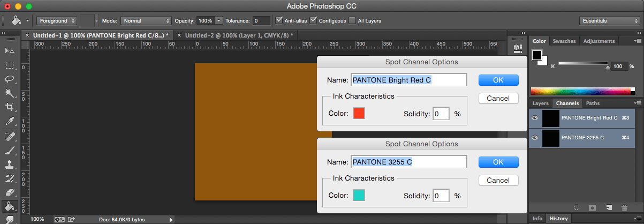Toggle the Contiguous checkbox

pyautogui.click(x=314, y=20)
